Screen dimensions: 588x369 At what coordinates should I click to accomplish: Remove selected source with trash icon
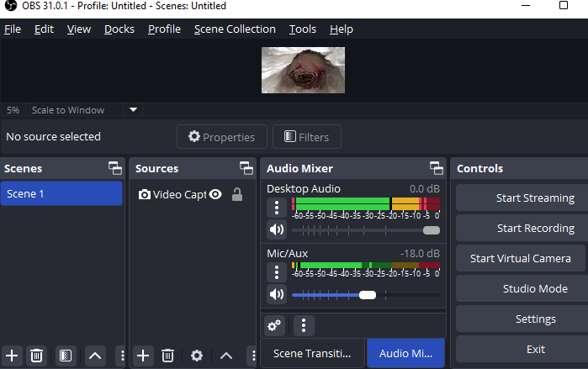167,356
